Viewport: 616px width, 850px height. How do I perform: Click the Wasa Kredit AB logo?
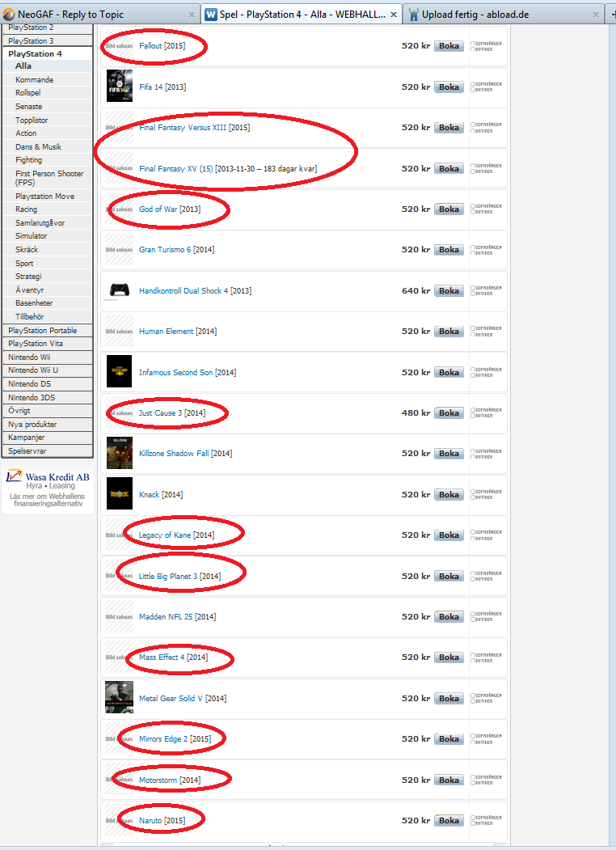coord(48,477)
